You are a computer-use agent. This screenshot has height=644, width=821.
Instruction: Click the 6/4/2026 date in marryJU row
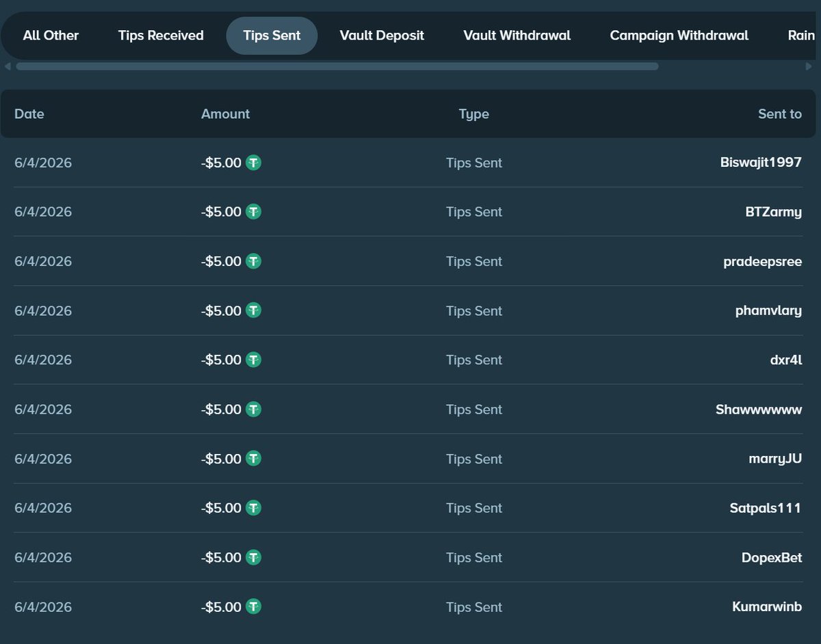[43, 459]
